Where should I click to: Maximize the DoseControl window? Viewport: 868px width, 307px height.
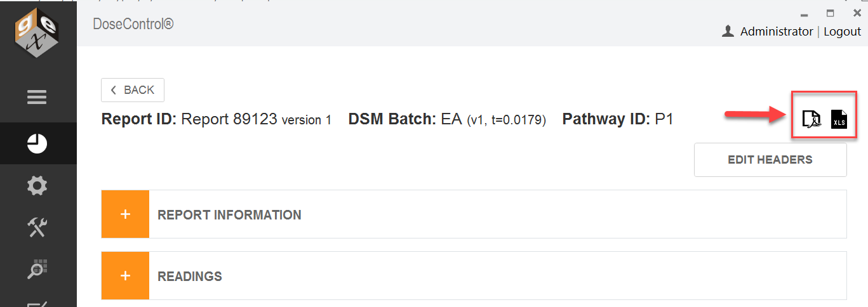[830, 13]
